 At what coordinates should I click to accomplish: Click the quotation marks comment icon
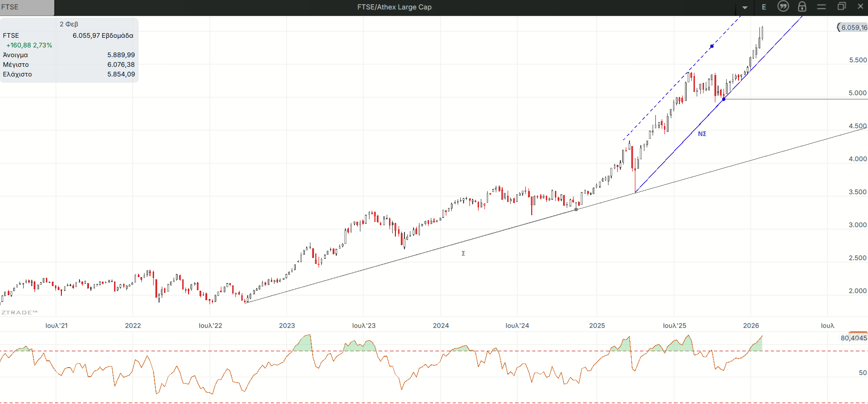point(783,6)
